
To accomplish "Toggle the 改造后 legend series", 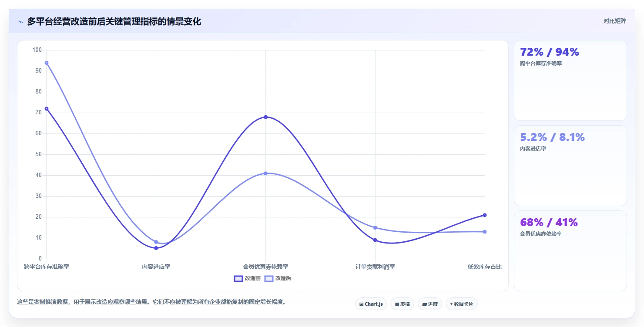I will [x=278, y=278].
